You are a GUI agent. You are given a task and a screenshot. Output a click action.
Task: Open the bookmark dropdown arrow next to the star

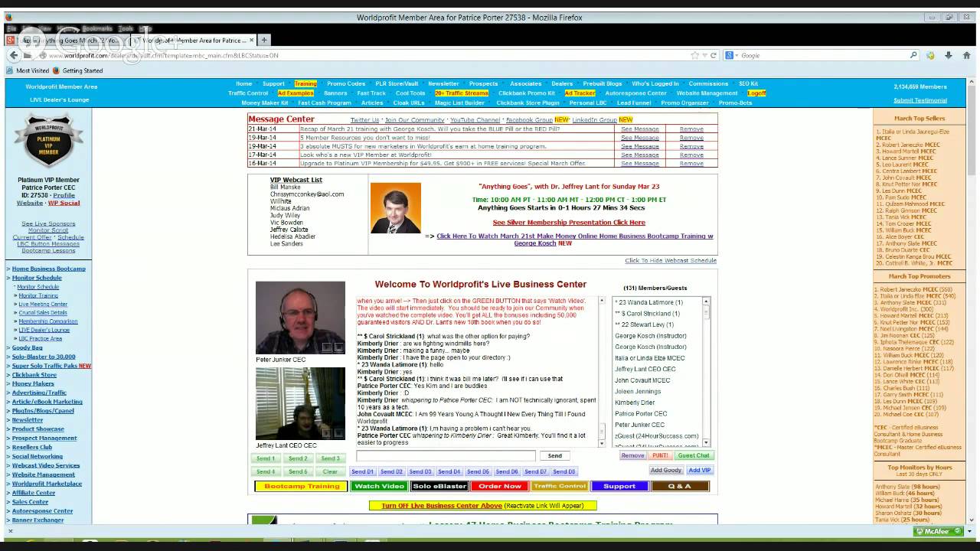pyautogui.click(x=704, y=55)
